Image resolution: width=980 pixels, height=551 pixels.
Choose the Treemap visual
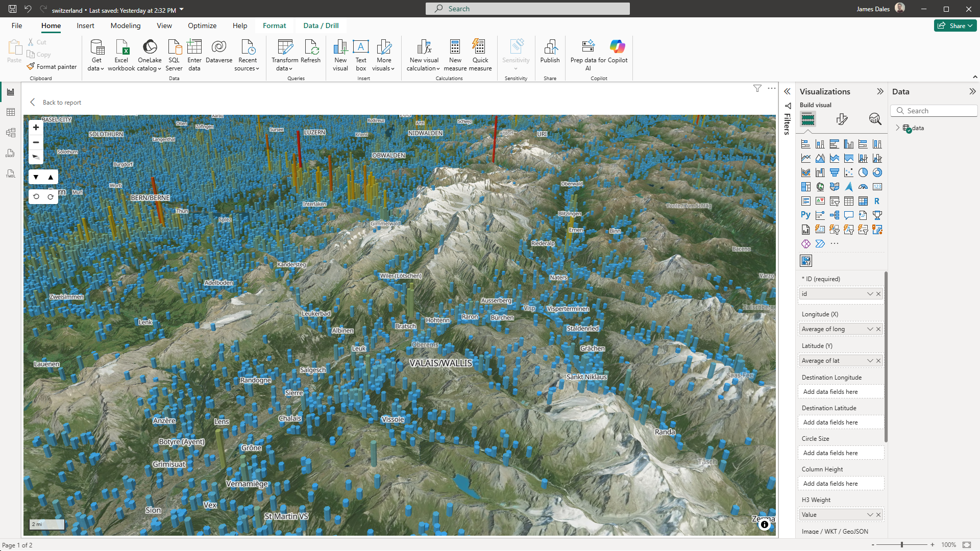(x=806, y=187)
